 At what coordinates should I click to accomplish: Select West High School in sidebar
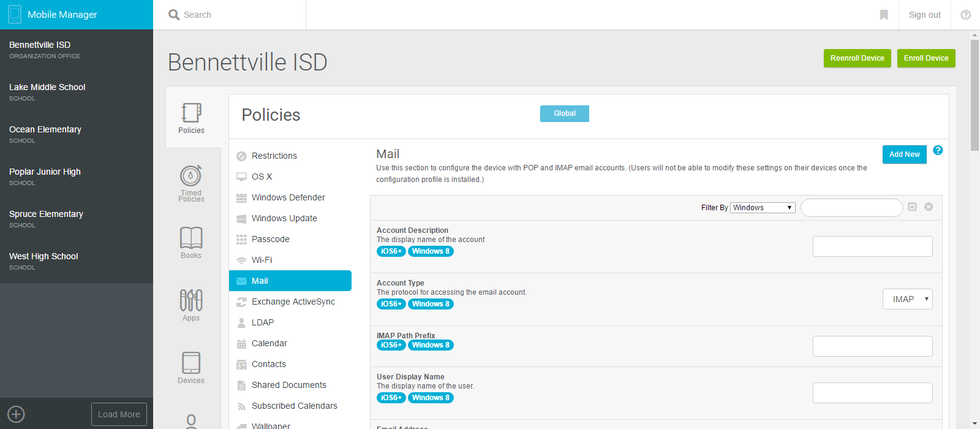click(43, 256)
